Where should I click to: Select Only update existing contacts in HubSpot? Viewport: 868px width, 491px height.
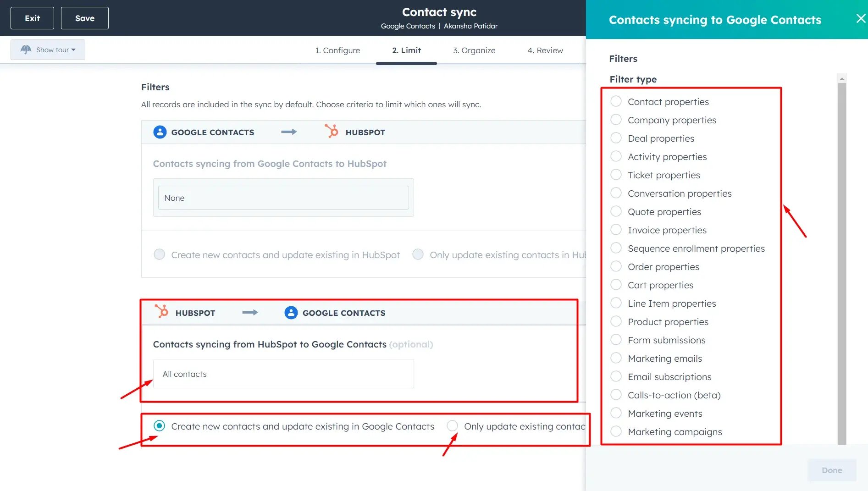(418, 254)
